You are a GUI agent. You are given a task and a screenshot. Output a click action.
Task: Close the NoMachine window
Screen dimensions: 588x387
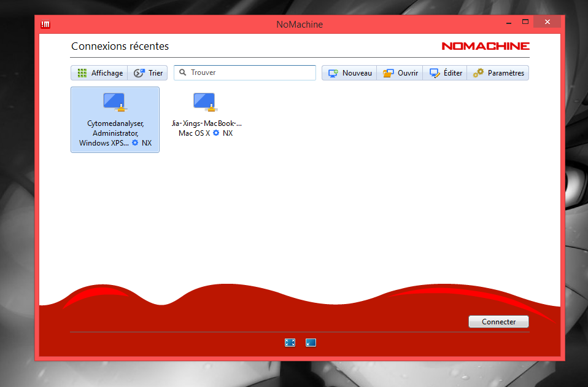(547, 22)
